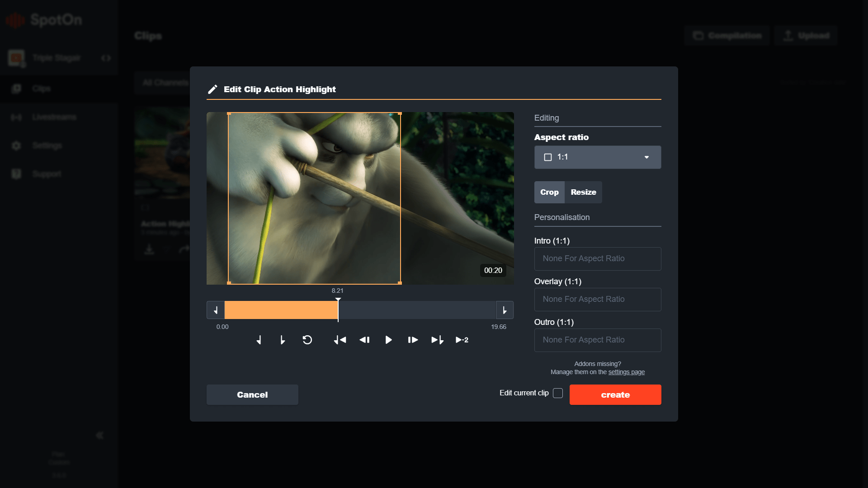868x488 pixels.
Task: Click the Cancel button
Action: (x=252, y=394)
